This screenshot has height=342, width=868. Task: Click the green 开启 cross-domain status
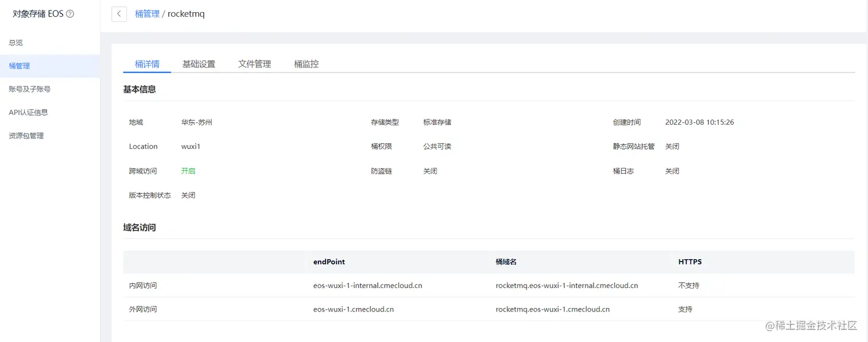coord(188,171)
